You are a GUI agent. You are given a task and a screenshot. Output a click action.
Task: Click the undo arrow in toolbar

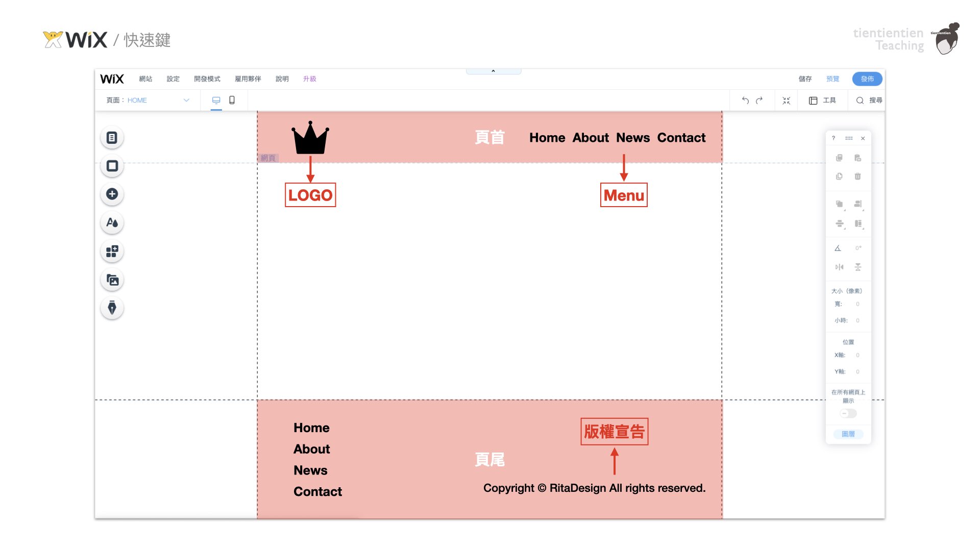745,101
